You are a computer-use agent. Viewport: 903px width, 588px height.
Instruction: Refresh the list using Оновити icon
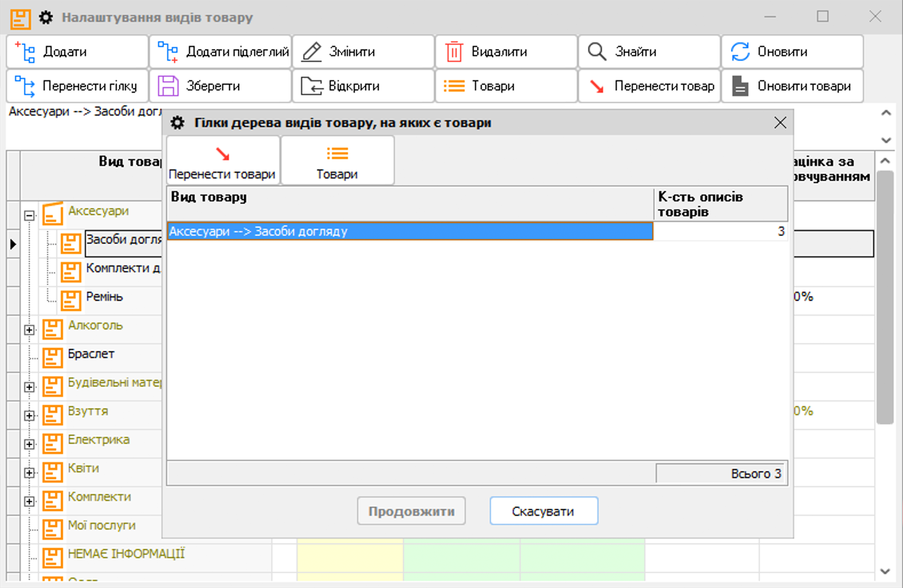(740, 52)
